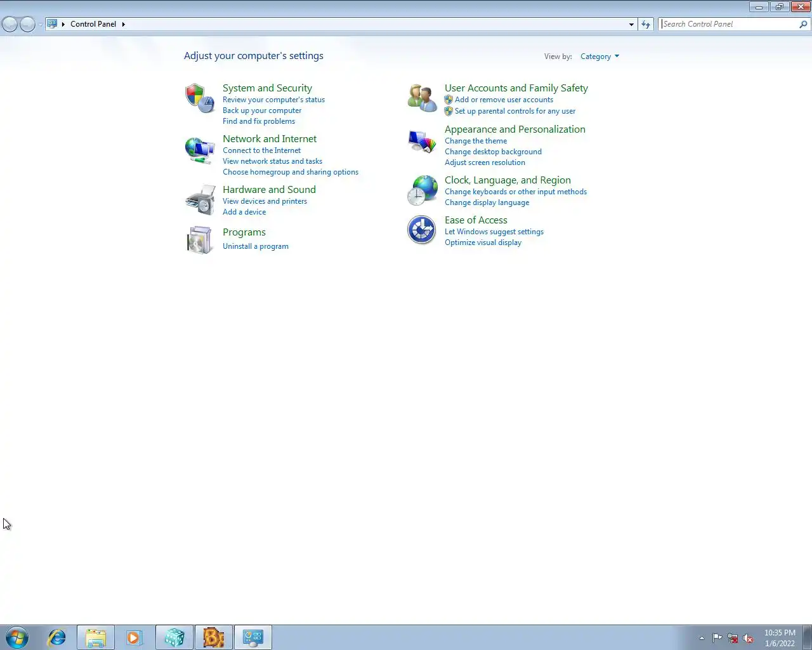Click Add a device link

[x=244, y=212]
